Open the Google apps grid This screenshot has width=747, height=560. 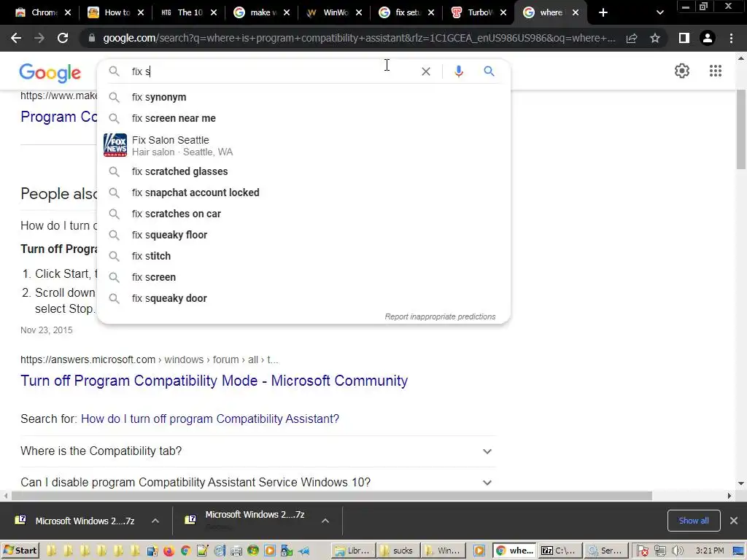(715, 71)
